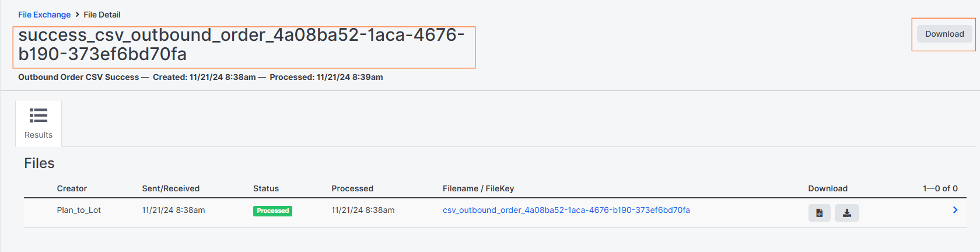The image size is (980, 252).
Task: Click the Filename / FileKey column header
Action: tap(478, 188)
